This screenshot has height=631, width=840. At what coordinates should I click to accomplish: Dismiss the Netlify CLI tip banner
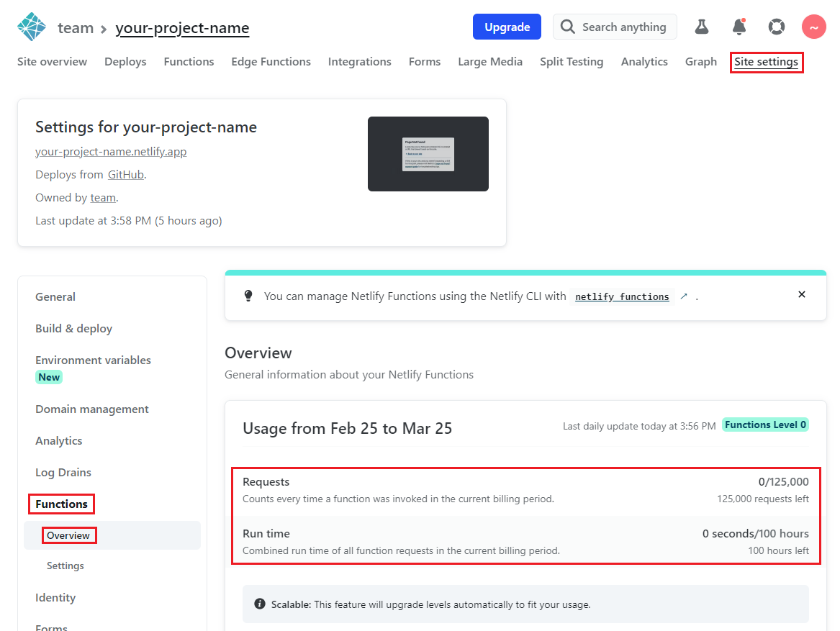(801, 294)
